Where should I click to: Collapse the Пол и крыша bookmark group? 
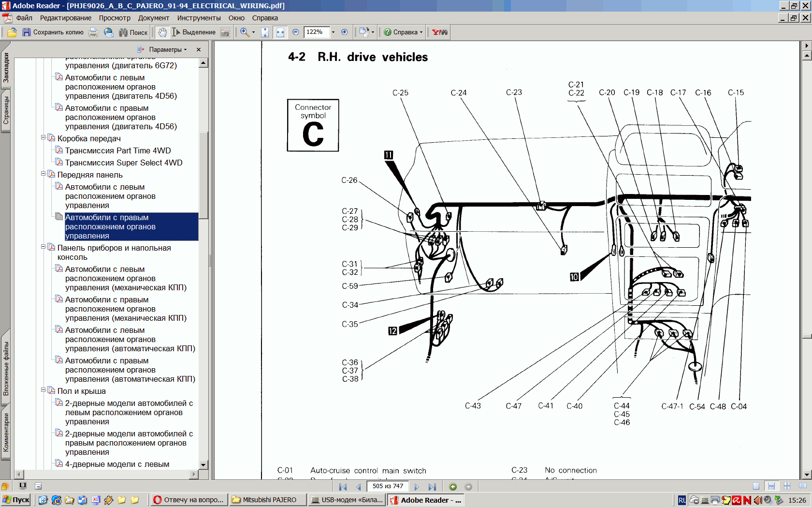point(43,390)
